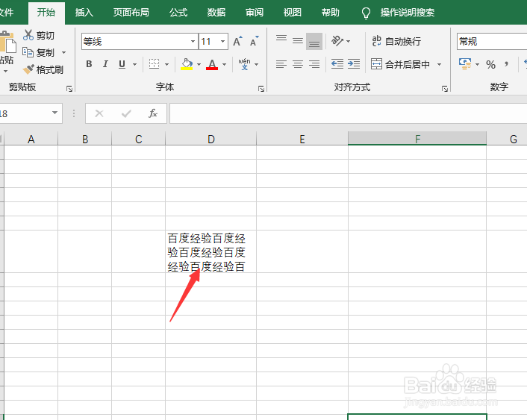Toggle Underline formatting

[x=122, y=64]
